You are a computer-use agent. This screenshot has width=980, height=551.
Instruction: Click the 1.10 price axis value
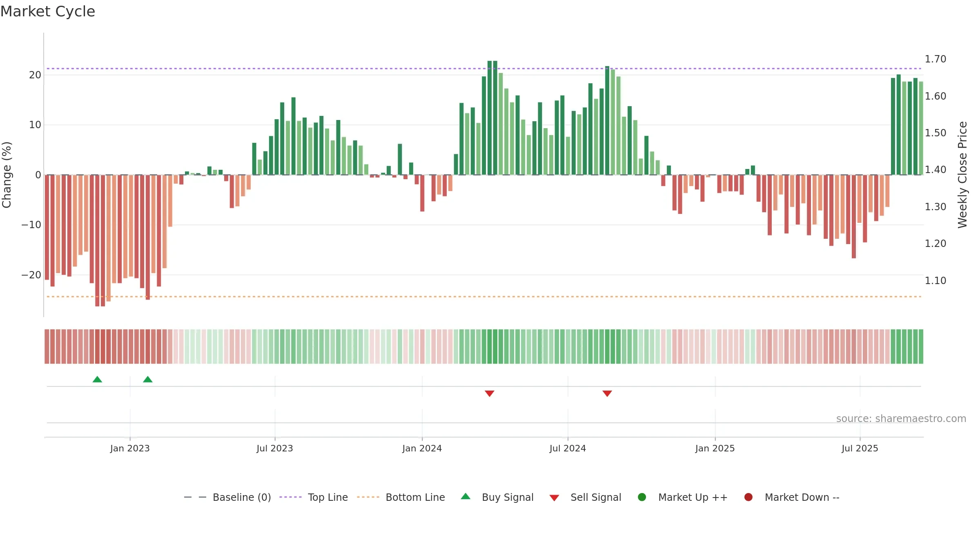pos(935,281)
